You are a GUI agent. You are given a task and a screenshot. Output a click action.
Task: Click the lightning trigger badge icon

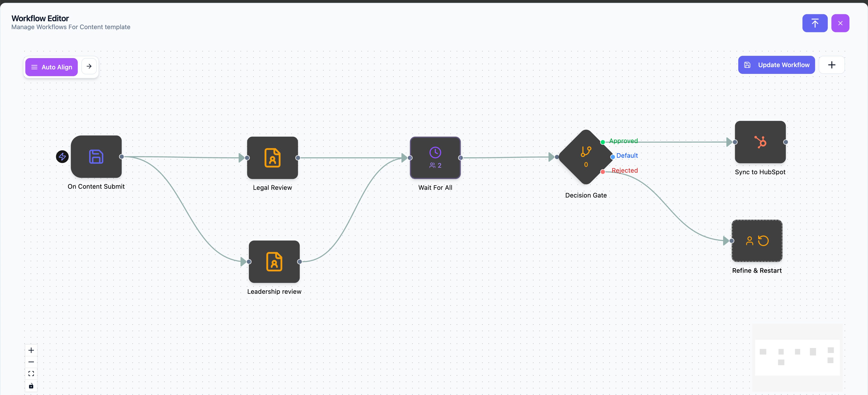point(62,157)
